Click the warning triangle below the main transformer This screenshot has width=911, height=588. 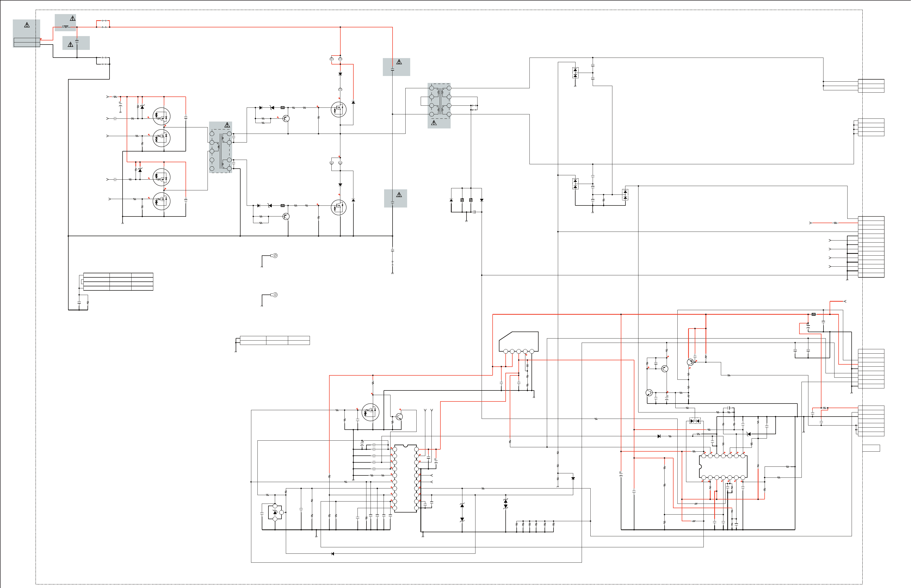[x=434, y=123]
